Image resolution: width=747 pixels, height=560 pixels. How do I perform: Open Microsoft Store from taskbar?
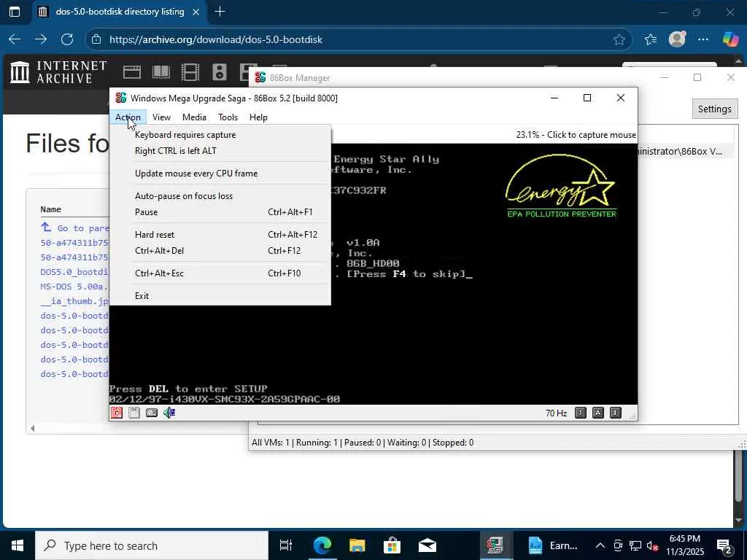pos(392,545)
